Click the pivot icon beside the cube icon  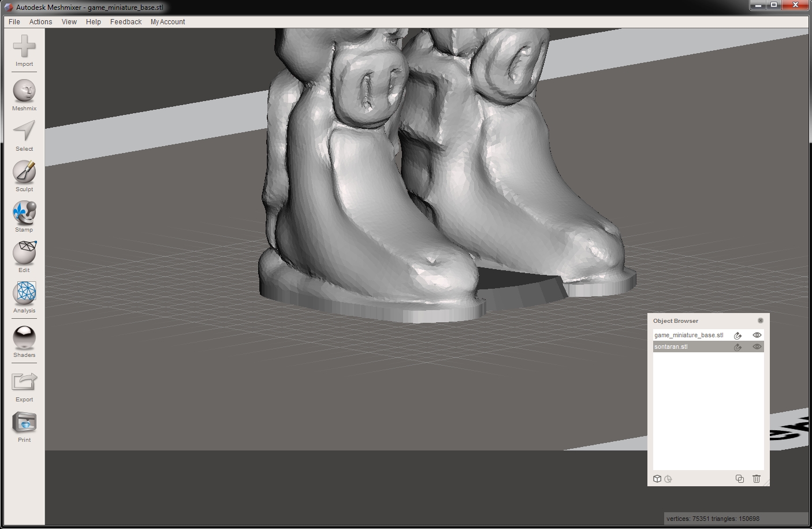[668, 479]
